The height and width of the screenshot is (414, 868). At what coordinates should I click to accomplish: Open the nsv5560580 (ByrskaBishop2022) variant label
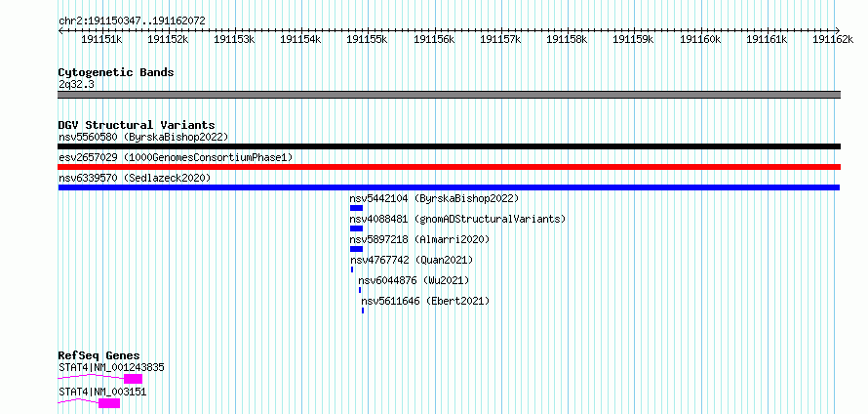coord(143,137)
